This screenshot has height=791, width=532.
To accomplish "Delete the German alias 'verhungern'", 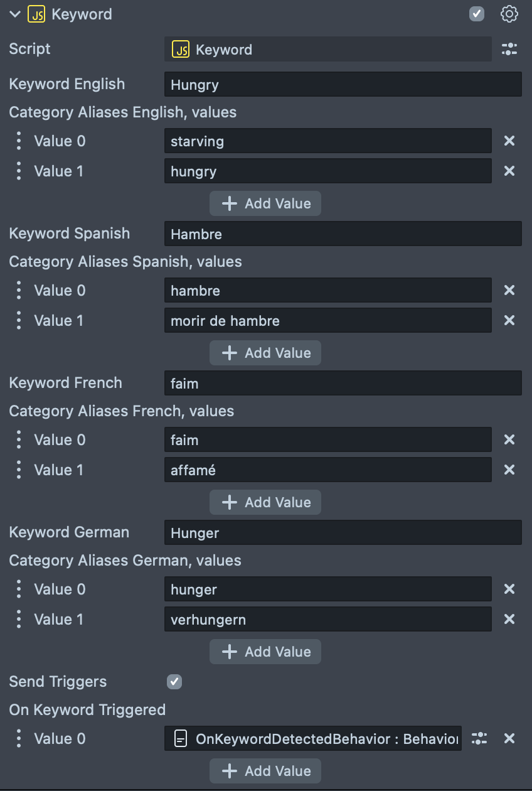I will [x=509, y=620].
